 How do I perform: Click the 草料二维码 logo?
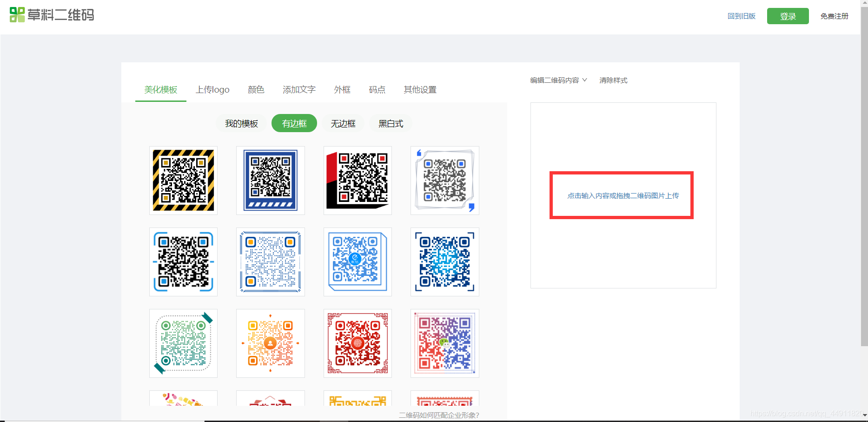pyautogui.click(x=52, y=15)
